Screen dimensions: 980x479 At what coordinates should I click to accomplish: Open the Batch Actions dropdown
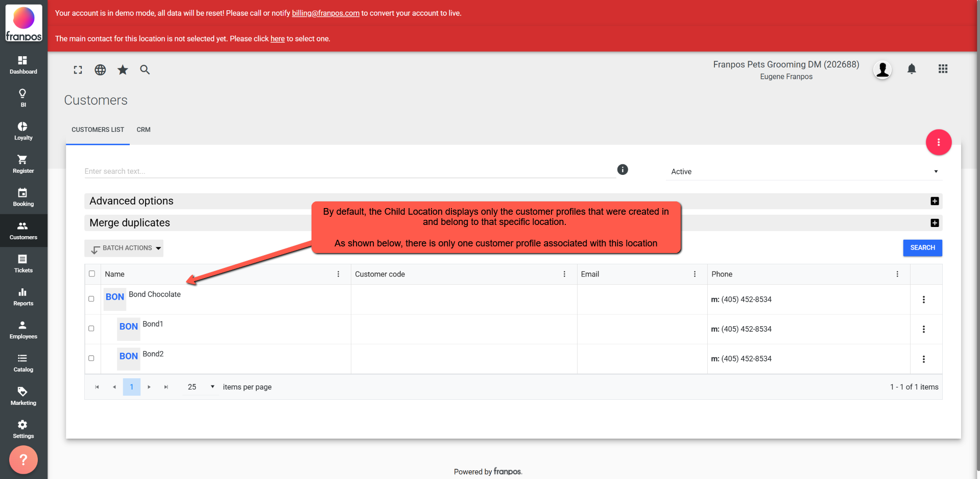[x=124, y=248]
